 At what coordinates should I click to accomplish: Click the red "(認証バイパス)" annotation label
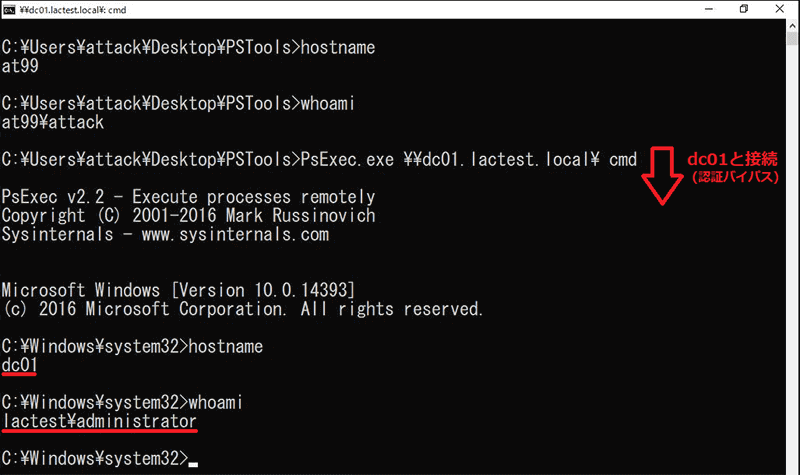735,177
